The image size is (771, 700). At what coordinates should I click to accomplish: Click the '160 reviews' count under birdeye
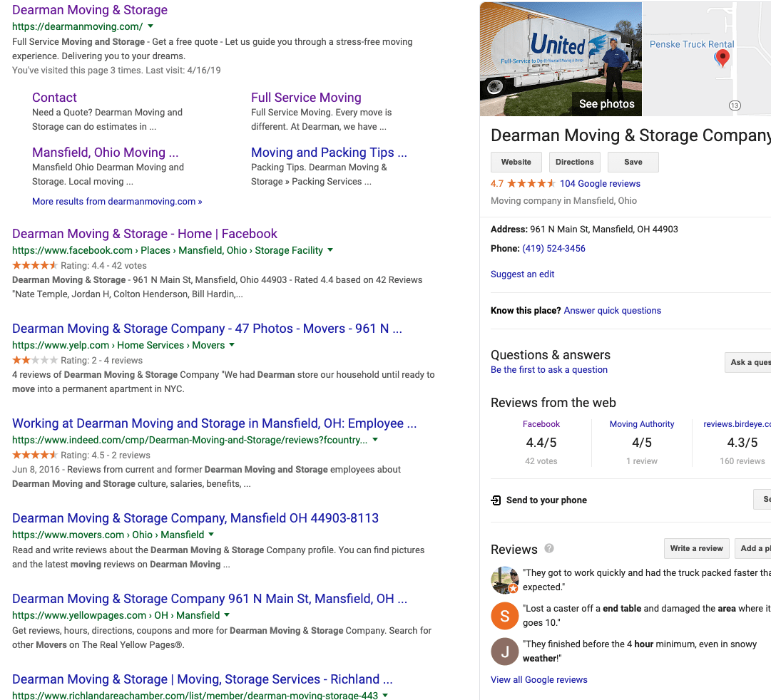click(742, 461)
